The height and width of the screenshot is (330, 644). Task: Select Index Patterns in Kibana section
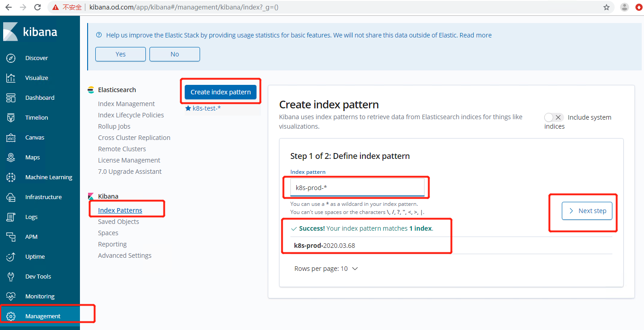pyautogui.click(x=120, y=210)
